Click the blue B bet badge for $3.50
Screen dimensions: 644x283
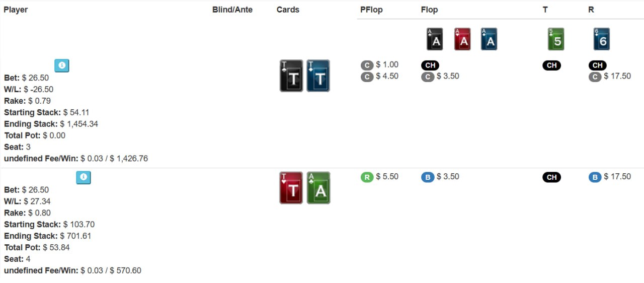[427, 177]
